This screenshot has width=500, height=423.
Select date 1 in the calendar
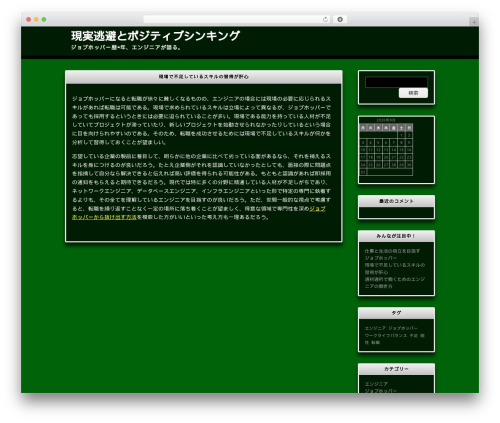pos(401,135)
